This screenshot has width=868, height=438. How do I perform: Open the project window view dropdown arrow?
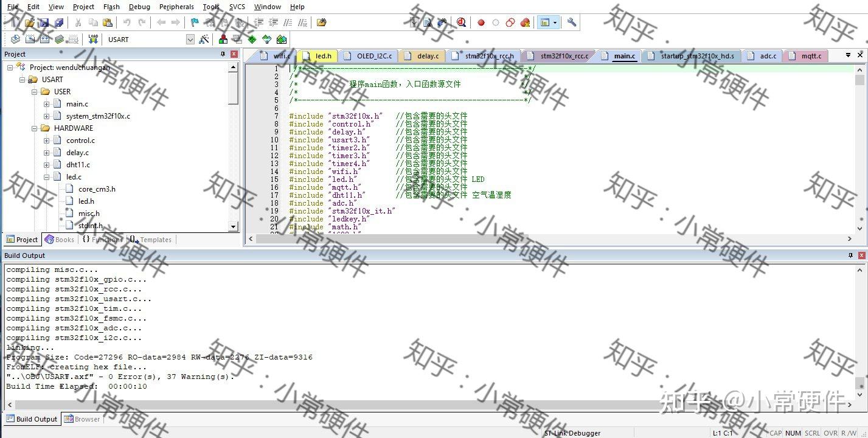pos(555,23)
